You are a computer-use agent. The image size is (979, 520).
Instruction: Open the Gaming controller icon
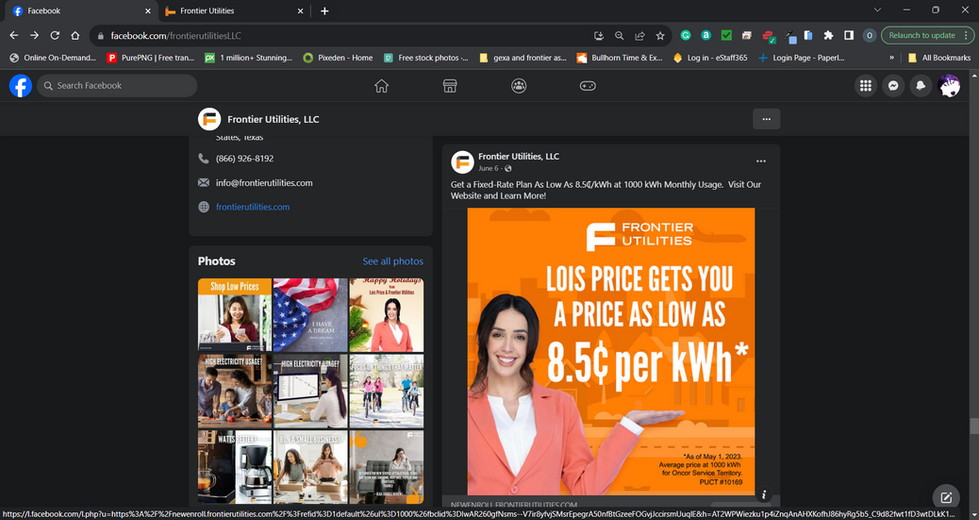pyautogui.click(x=588, y=86)
